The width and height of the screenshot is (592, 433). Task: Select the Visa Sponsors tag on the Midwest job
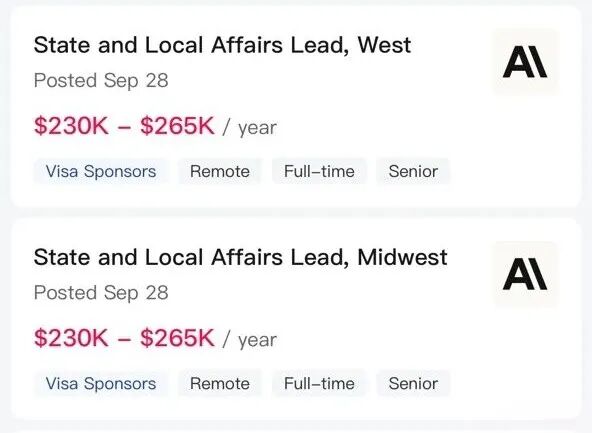[x=101, y=384]
